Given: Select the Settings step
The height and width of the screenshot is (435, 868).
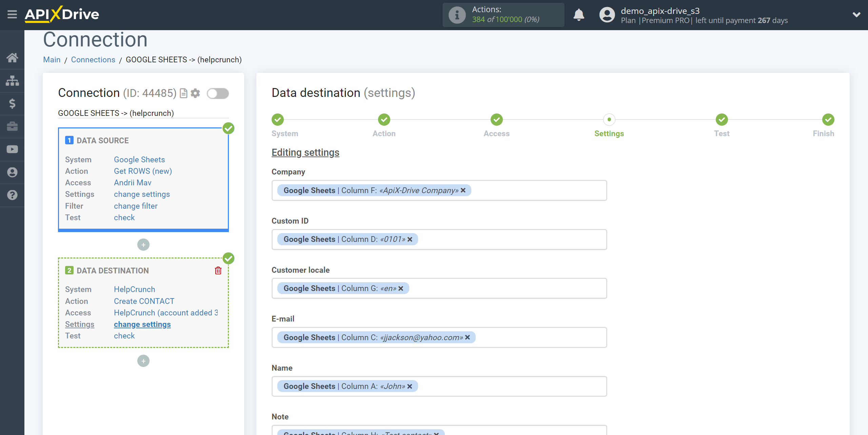Looking at the screenshot, I should click(609, 120).
